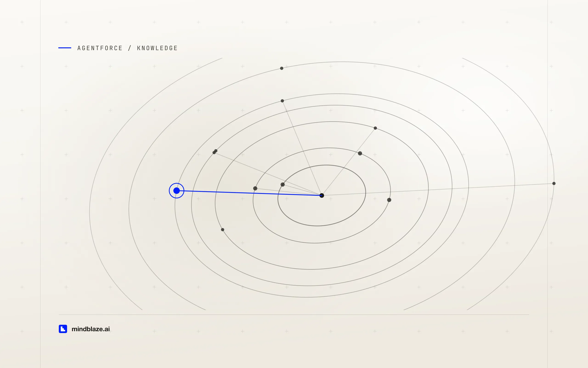
Task: Click the black center node of orbits
Action: click(x=322, y=195)
